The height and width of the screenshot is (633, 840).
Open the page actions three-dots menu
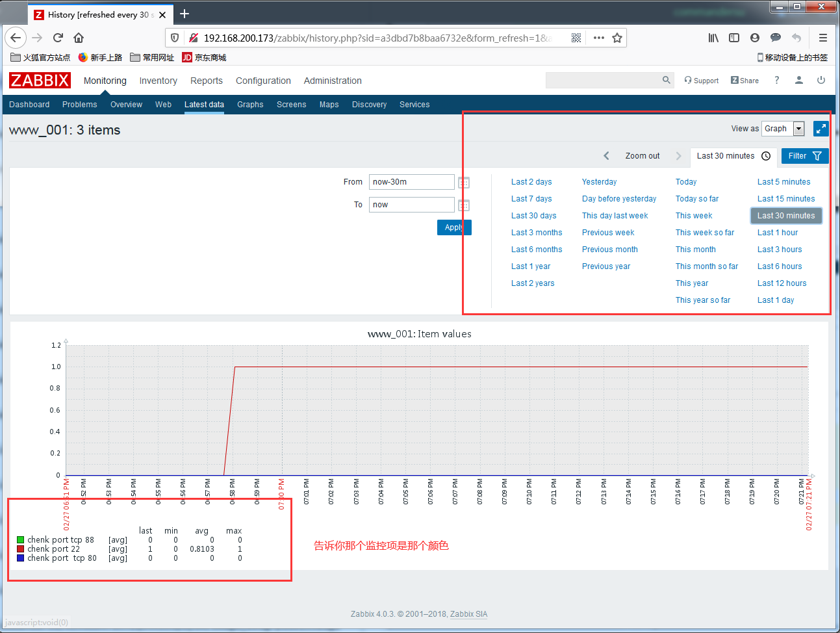tap(599, 38)
